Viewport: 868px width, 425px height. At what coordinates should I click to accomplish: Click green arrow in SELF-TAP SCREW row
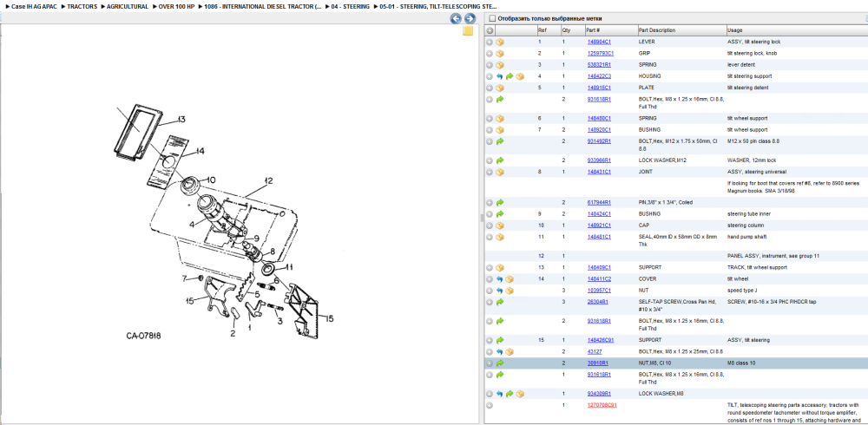500,302
